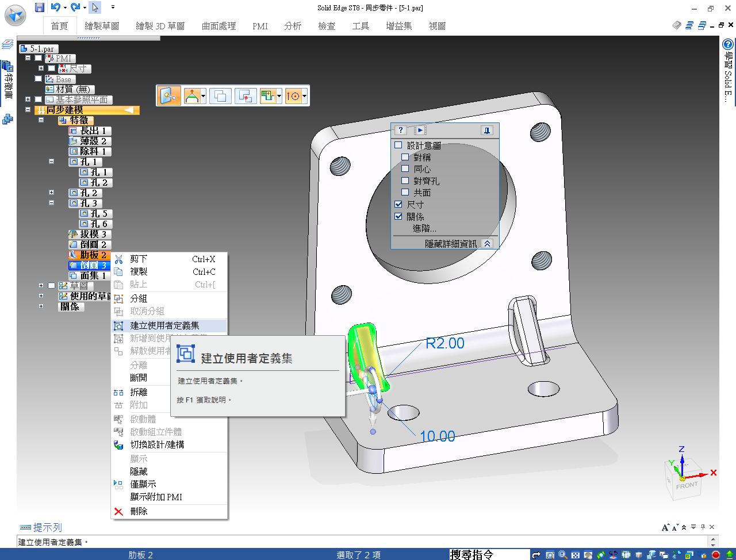The height and width of the screenshot is (560, 736).
Task: Click the Zoom Area icon in status bar
Action: [550, 555]
